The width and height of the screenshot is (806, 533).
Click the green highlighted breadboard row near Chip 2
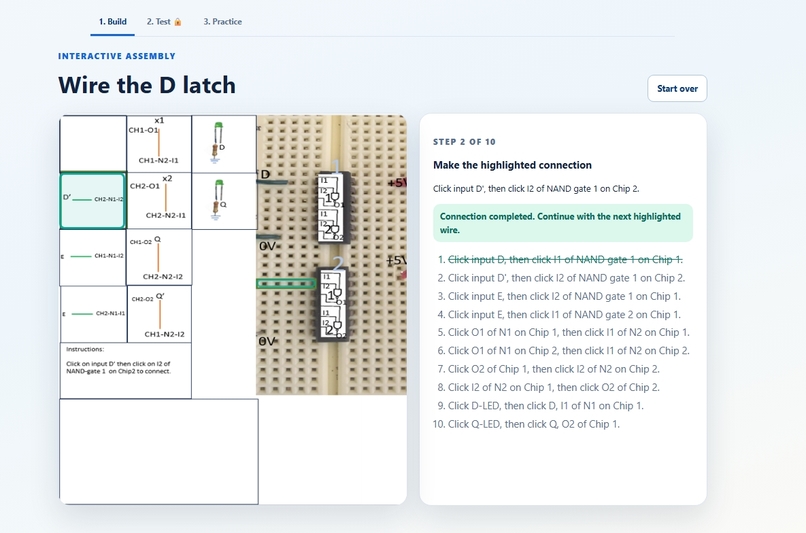click(x=286, y=284)
